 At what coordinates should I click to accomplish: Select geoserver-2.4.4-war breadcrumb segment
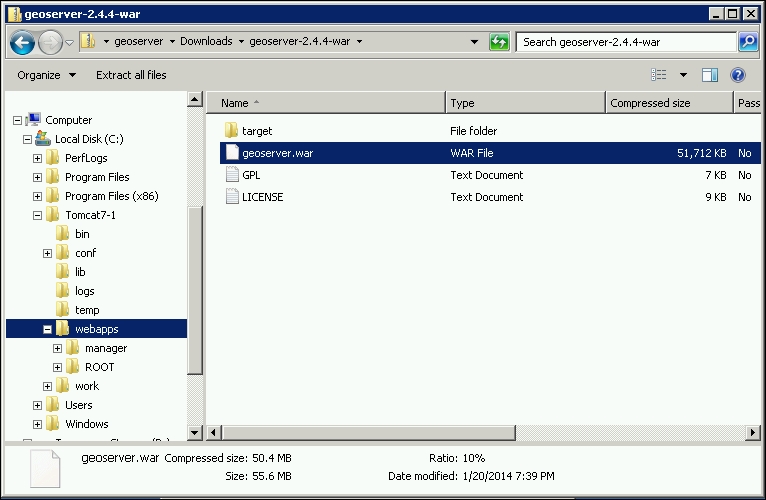pyautogui.click(x=299, y=42)
